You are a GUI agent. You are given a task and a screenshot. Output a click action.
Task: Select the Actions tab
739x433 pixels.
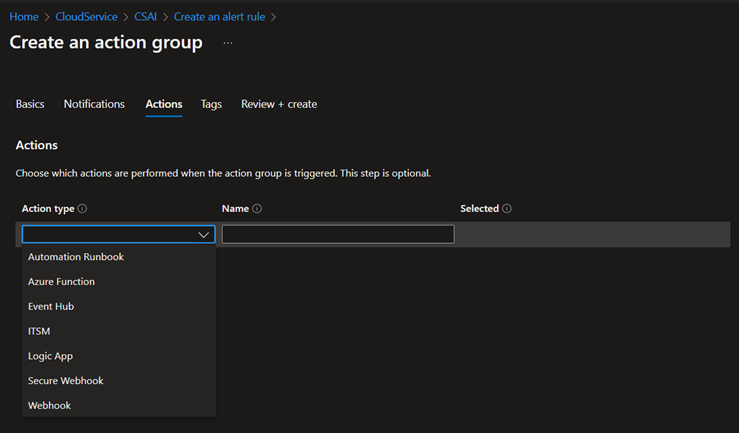click(164, 104)
